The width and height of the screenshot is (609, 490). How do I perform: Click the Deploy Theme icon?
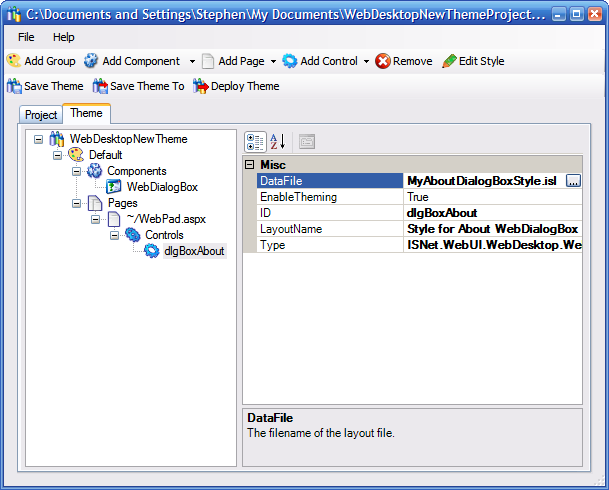200,86
